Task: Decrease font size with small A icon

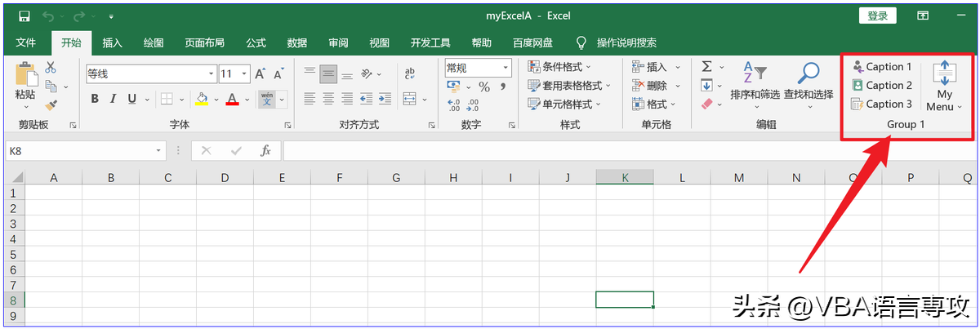Action: 278,73
